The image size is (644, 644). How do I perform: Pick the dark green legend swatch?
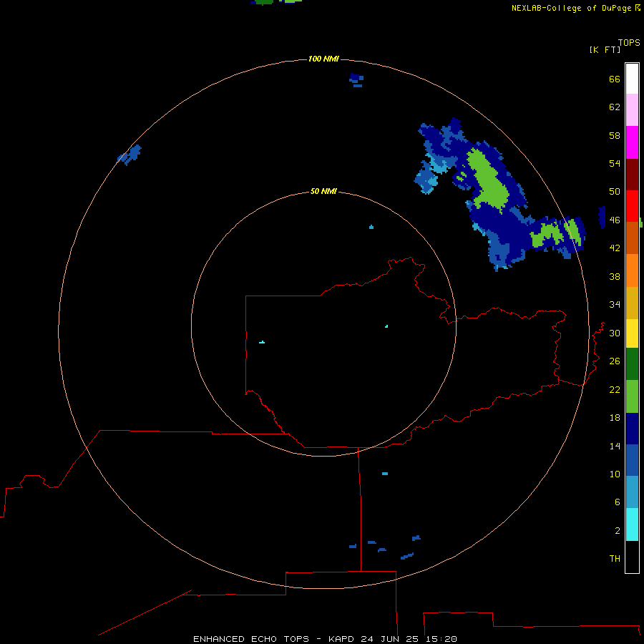coord(632,364)
